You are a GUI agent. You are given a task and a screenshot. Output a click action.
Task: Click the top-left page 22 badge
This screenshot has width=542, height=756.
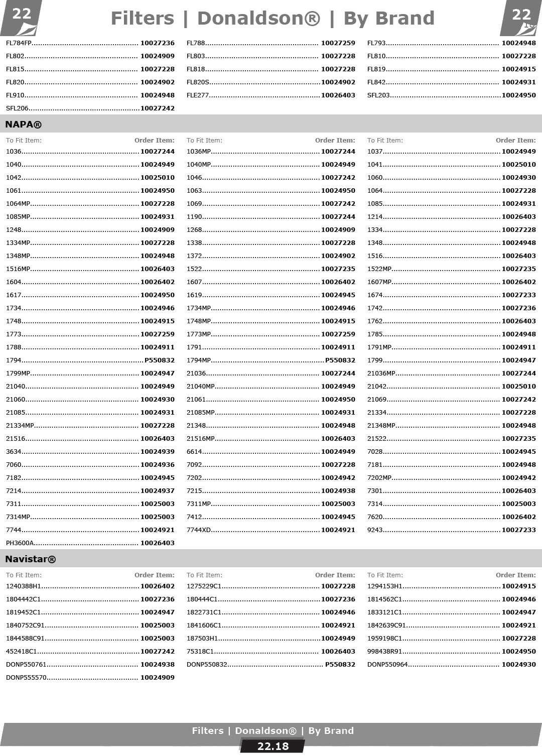tap(21, 15)
